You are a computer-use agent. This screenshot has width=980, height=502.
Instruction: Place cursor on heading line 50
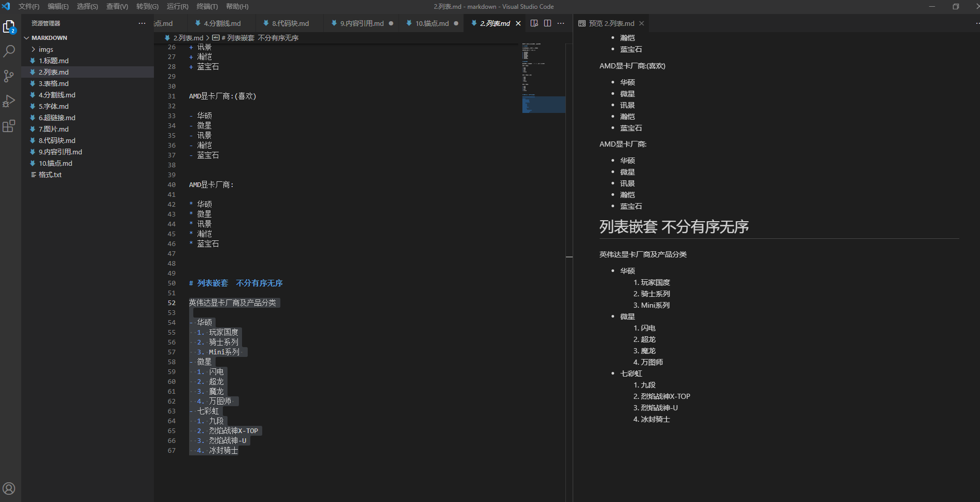236,283
